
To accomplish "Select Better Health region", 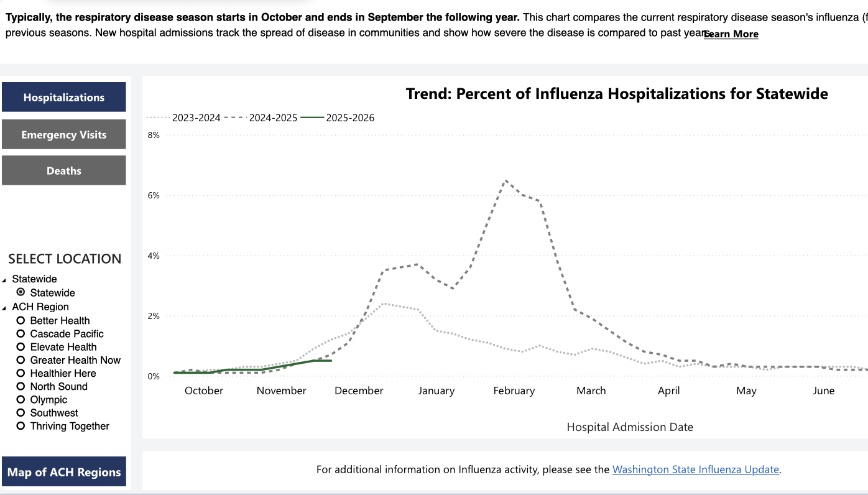I will (x=21, y=320).
